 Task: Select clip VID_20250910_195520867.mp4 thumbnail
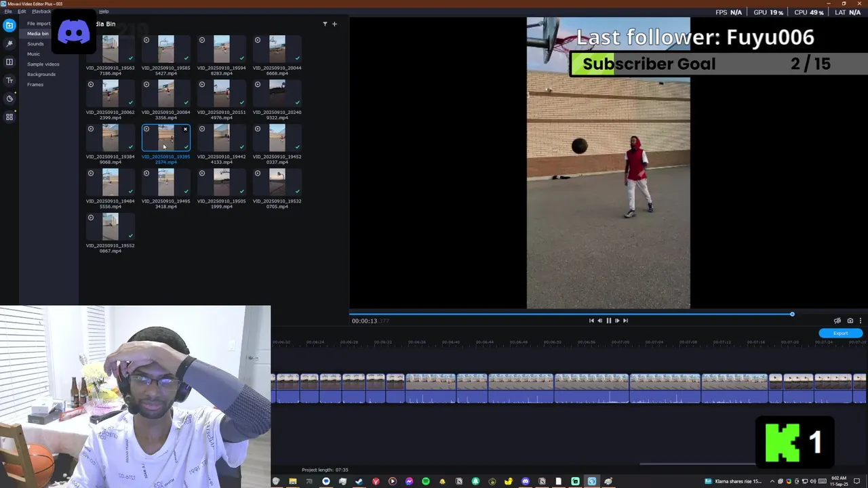click(111, 226)
